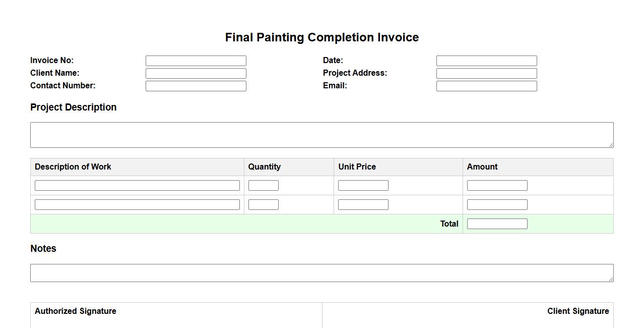Click the first row Amount field

(x=497, y=185)
